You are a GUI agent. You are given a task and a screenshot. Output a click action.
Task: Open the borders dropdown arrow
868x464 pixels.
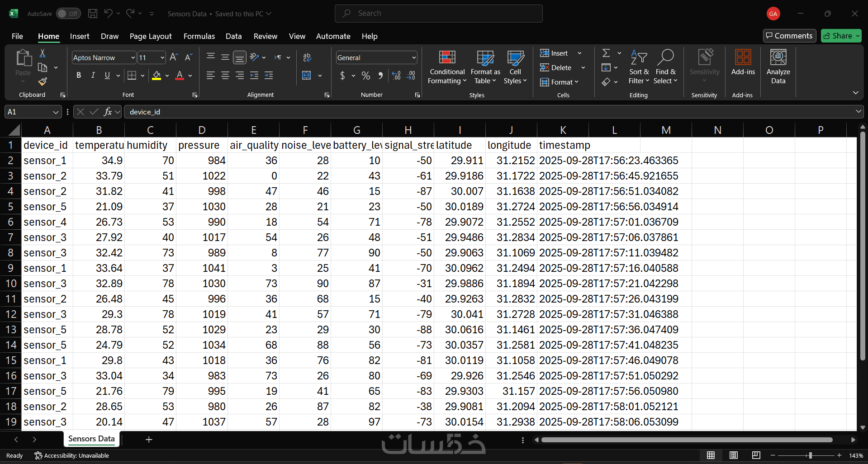[142, 76]
